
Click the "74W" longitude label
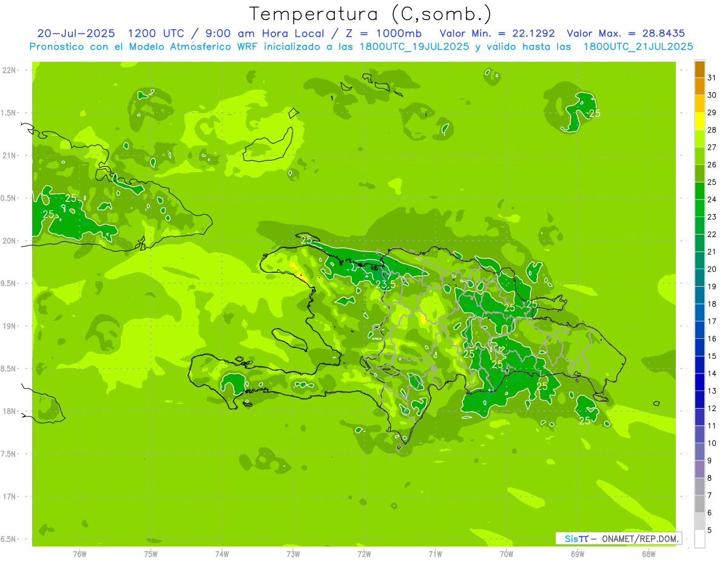[222, 554]
